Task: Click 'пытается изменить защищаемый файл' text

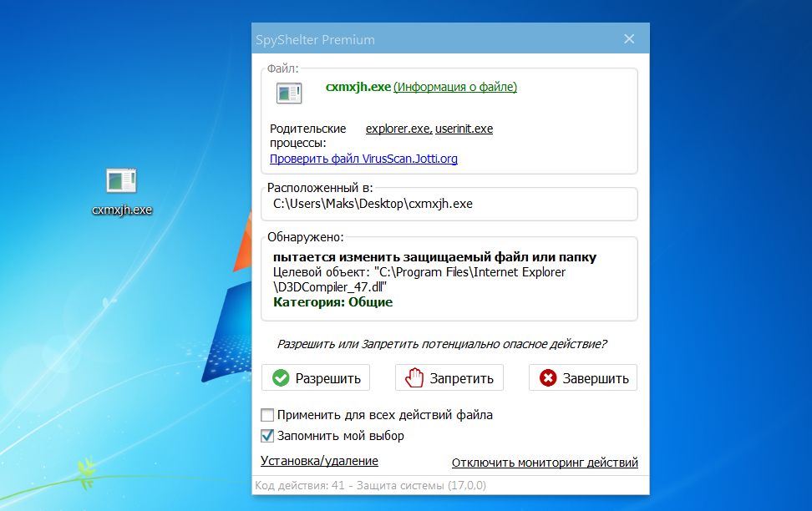Action: pos(434,257)
